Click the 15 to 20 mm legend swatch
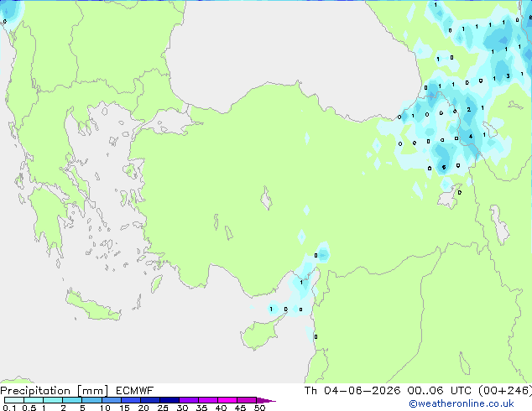The image size is (532, 411). pyautogui.click(x=130, y=400)
